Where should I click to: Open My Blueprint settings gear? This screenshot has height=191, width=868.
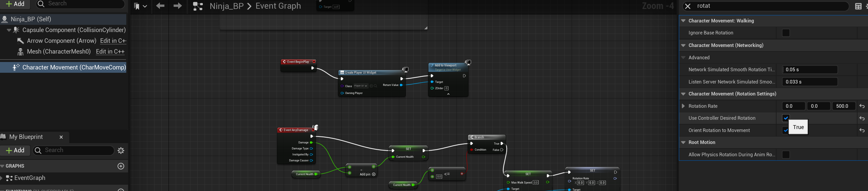tap(121, 151)
